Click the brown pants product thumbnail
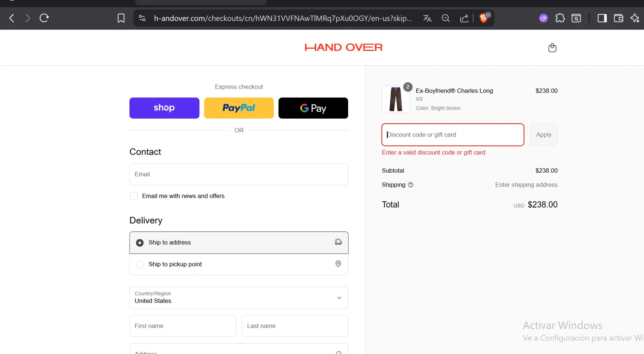The height and width of the screenshot is (354, 644). click(x=395, y=99)
